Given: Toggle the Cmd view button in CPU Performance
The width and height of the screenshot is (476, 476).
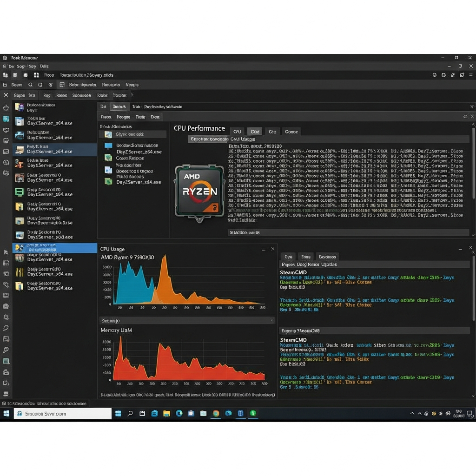Looking at the screenshot, I should pos(255,132).
